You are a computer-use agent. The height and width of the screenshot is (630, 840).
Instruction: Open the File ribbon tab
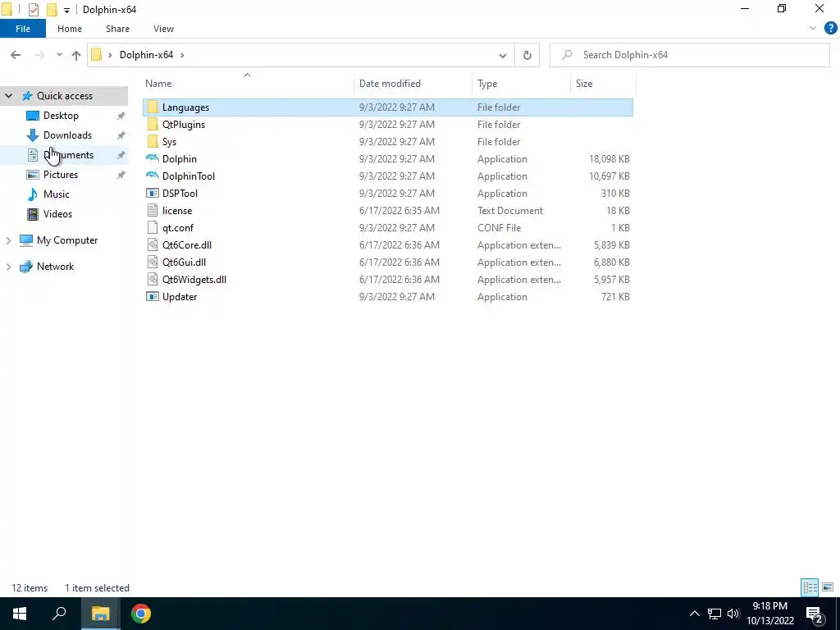click(23, 29)
